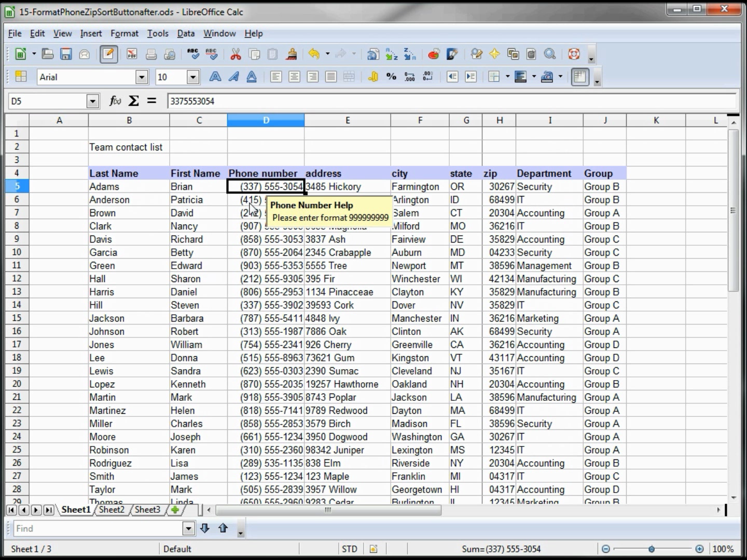Save the document with the floppy icon
Screen dimensions: 747x560
66,54
